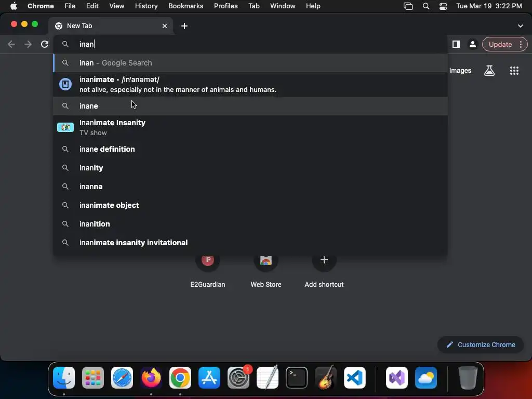Viewport: 532px width, 399px height.
Task: Select 'inanimate object' suggestion
Action: pyautogui.click(x=250, y=205)
